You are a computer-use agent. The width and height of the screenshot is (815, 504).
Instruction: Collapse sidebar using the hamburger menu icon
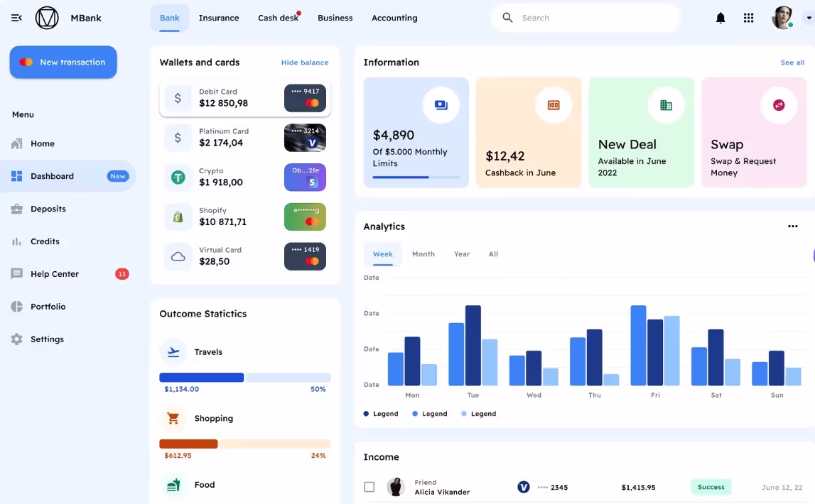[x=17, y=18]
